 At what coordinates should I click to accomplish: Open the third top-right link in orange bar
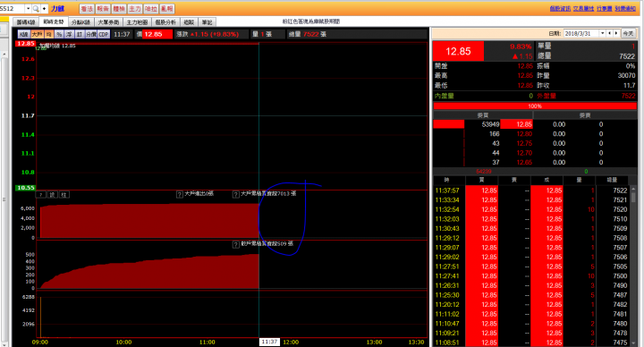coord(604,9)
